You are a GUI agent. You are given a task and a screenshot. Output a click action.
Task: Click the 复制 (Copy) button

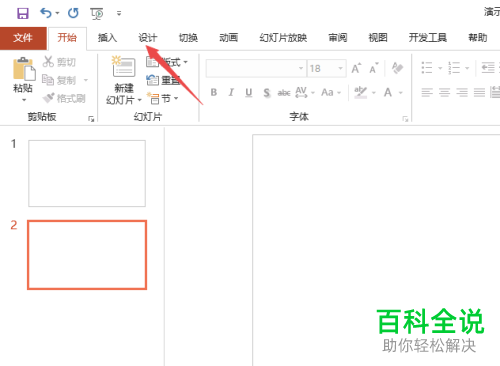coord(59,80)
